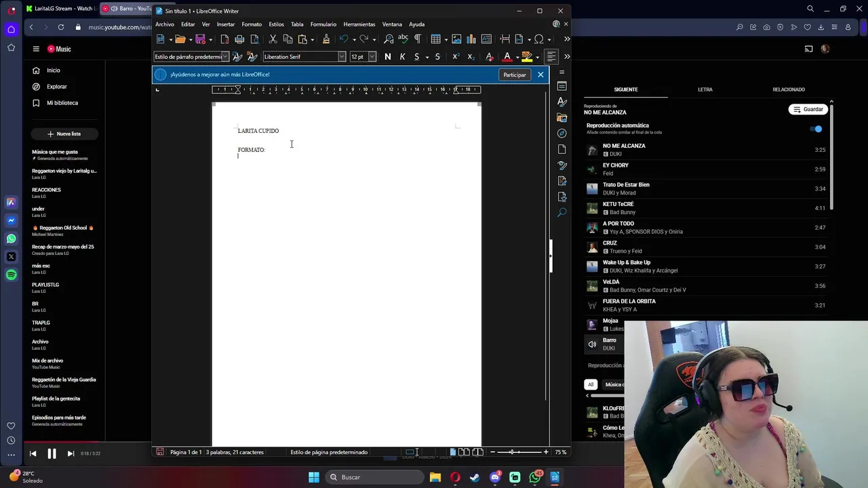Click Participar button in LibreOffice infobar

pos(515,75)
